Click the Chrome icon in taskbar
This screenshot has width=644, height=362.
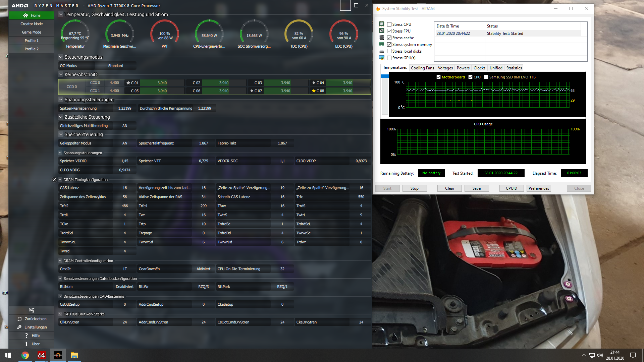[x=25, y=355]
